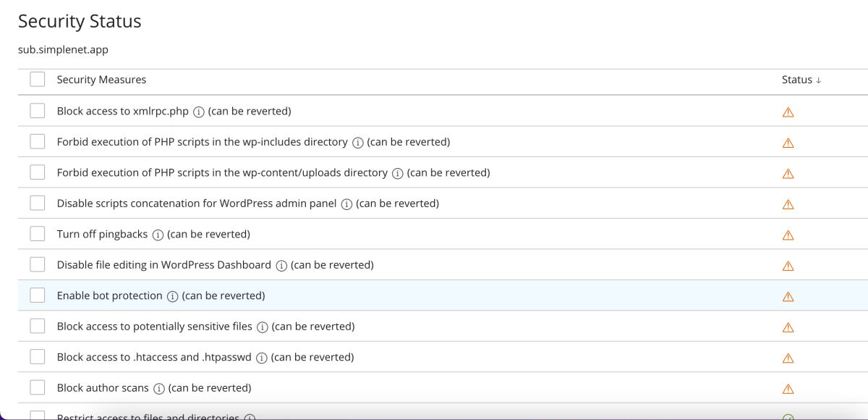Click info icon beside wp-content/uploads directory measure

coord(397,173)
